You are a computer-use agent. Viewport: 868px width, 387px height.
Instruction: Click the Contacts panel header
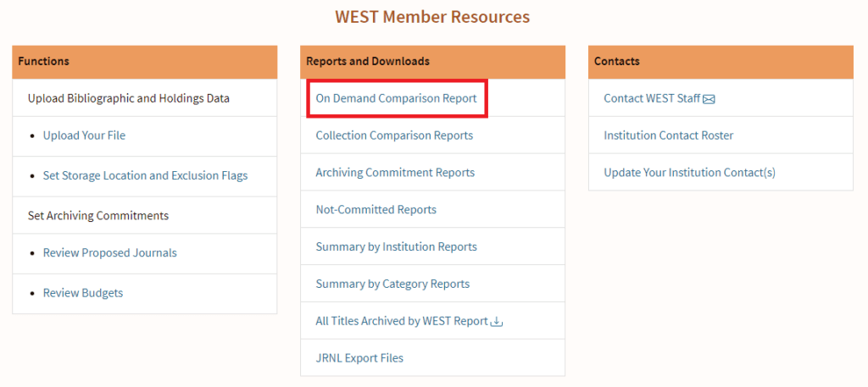(x=721, y=62)
